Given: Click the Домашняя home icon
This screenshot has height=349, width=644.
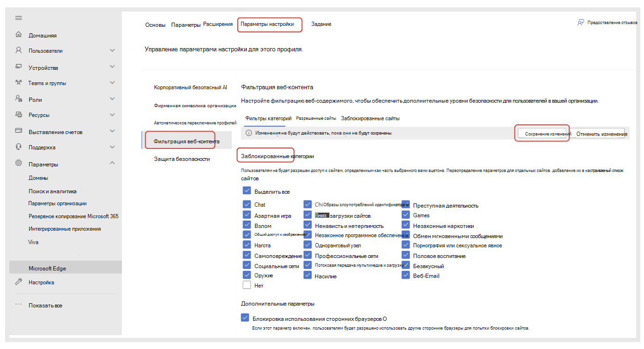Looking at the screenshot, I should coord(19,35).
